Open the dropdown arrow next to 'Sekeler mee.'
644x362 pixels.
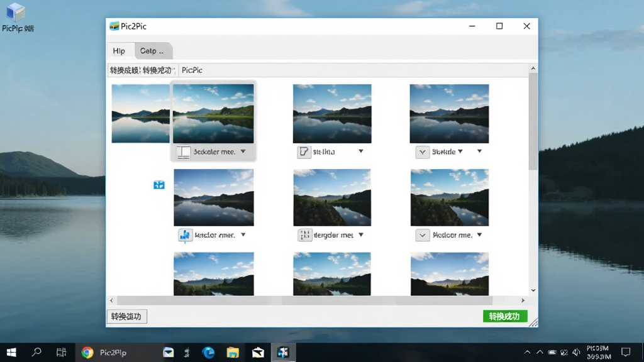[243, 151]
